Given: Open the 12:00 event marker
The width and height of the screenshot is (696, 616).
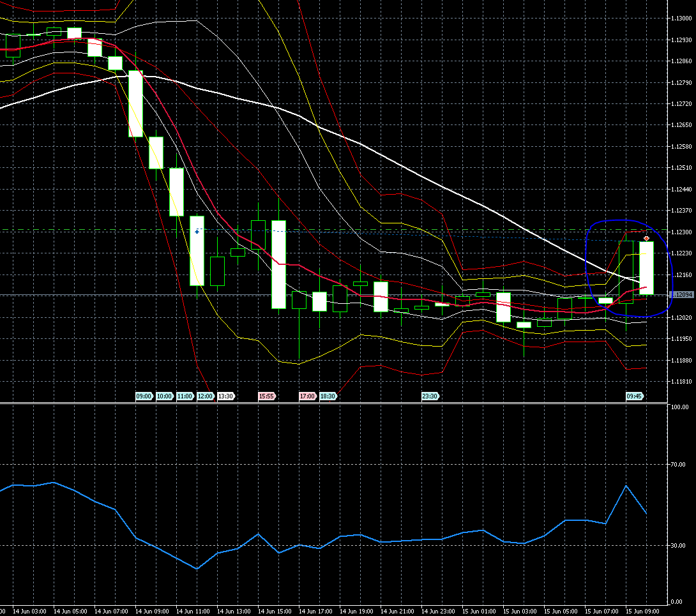Looking at the screenshot, I should (205, 396).
